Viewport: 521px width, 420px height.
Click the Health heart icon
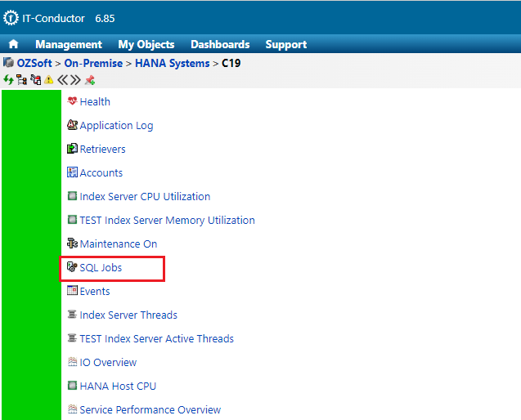(72, 102)
